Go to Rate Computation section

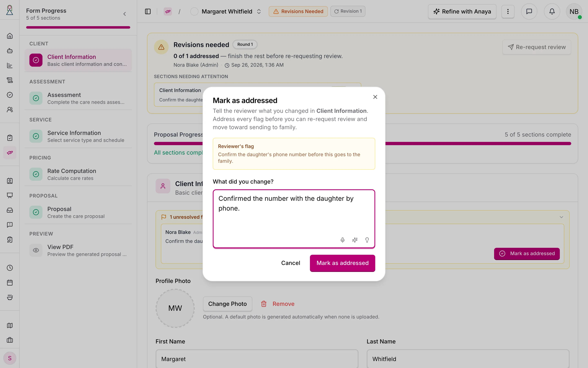[x=78, y=174]
